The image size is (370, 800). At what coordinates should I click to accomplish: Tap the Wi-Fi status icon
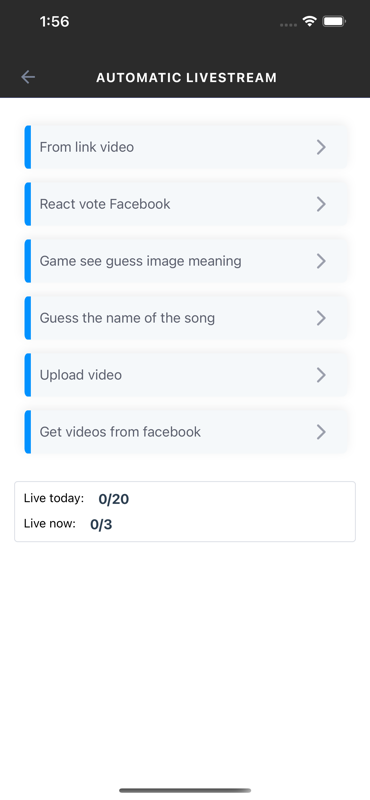pyautogui.click(x=309, y=21)
